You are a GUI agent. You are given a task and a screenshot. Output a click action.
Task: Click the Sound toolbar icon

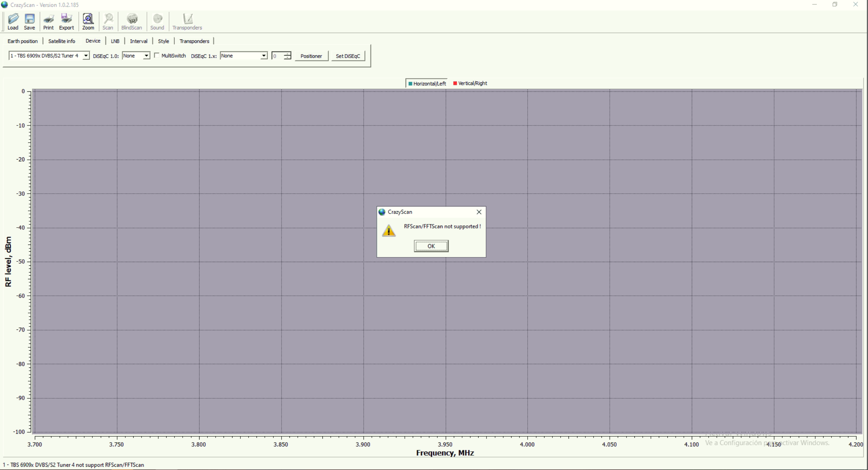point(157,22)
